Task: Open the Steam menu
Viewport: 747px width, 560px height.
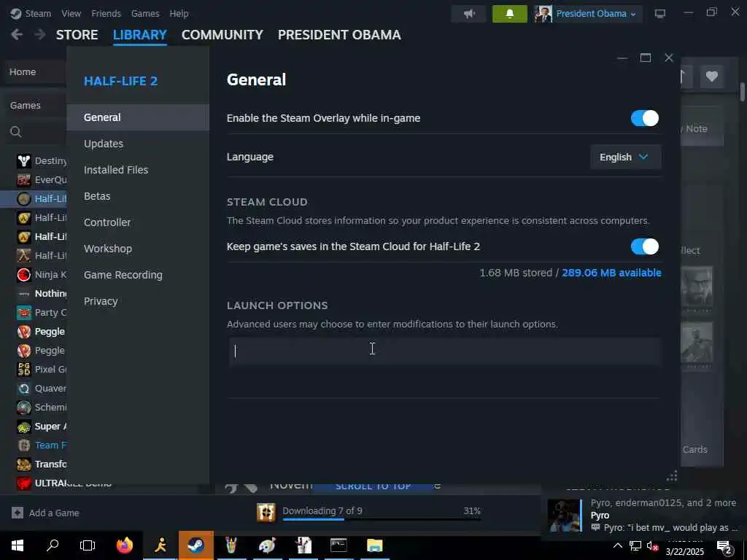Action: pos(38,13)
